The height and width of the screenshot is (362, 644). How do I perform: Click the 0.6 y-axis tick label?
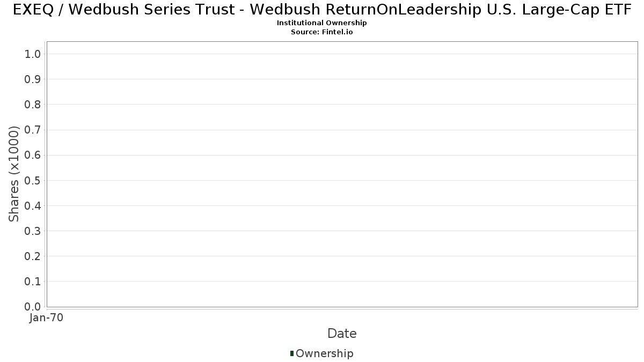(x=33, y=155)
